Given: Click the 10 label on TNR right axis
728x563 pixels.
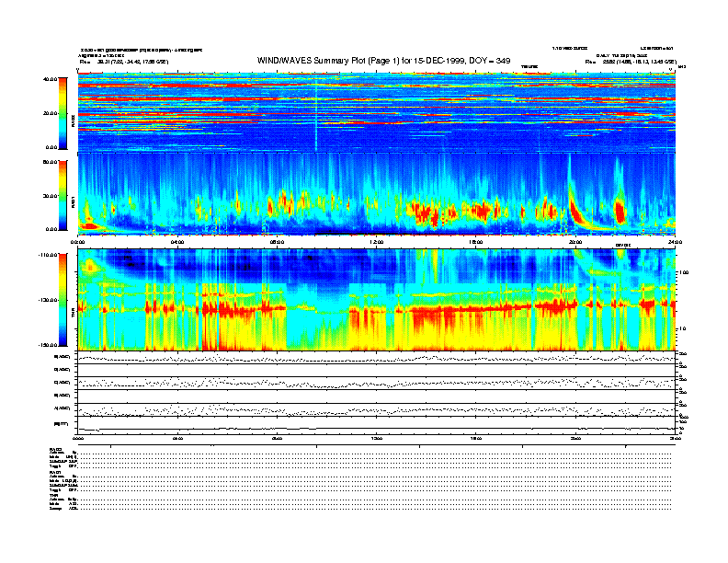Looking at the screenshot, I should point(683,328).
